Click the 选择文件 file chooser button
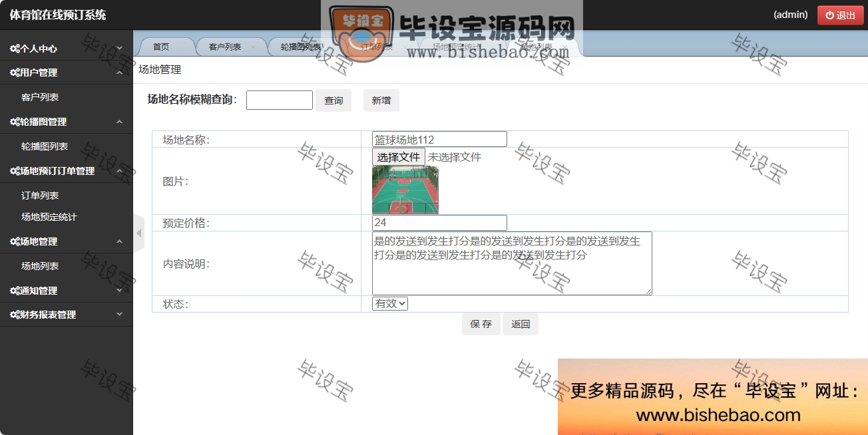 tap(399, 157)
